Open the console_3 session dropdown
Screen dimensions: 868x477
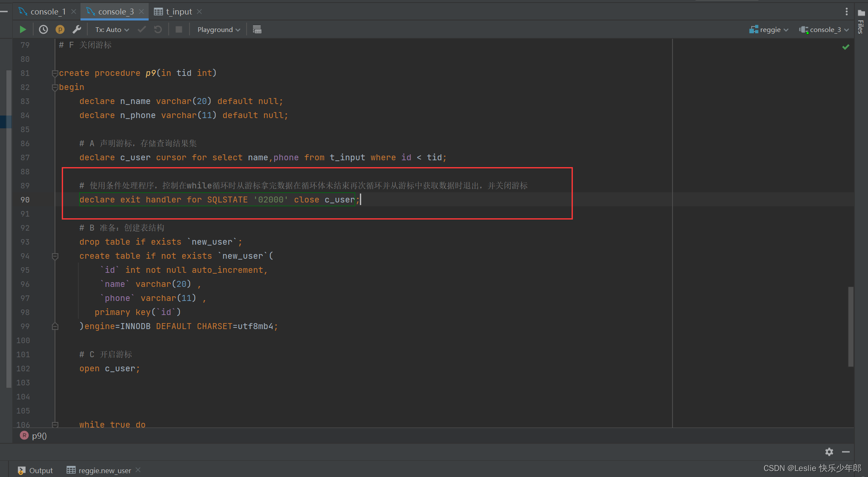click(824, 29)
